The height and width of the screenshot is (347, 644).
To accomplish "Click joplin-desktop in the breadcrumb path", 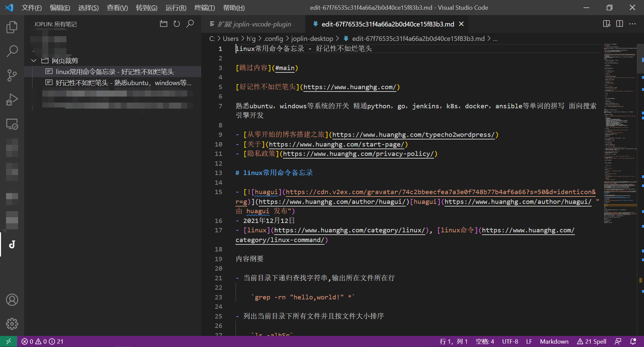I will [312, 39].
